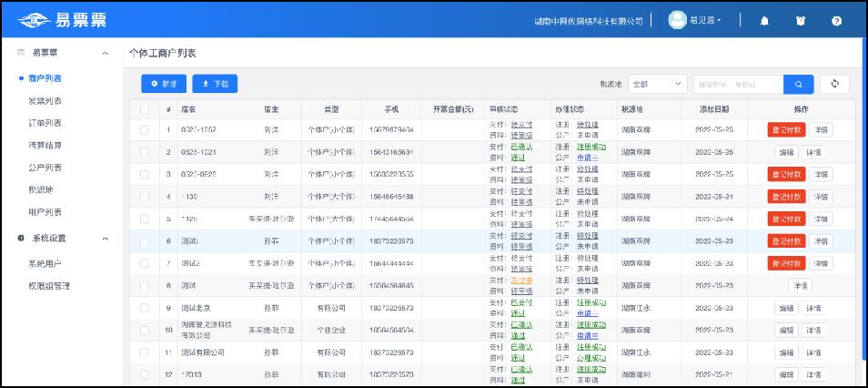868x388 pixels.
Task: Open 详情 for row 3
Action: point(821,174)
